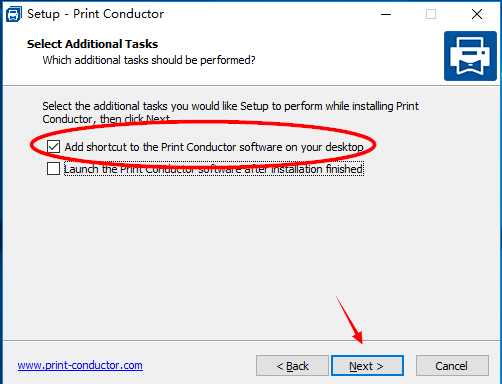This screenshot has height=384, width=502.
Task: Close the setup wizard window
Action: click(477, 14)
